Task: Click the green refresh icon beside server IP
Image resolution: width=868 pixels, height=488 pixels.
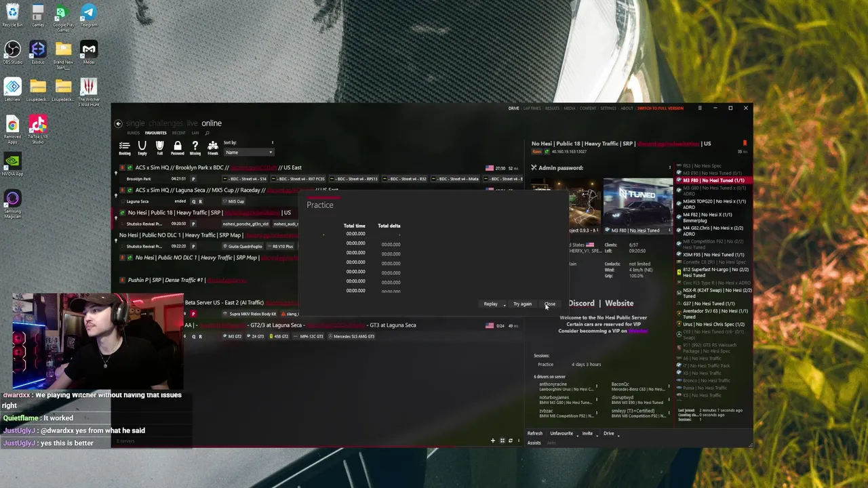Action: (547, 152)
